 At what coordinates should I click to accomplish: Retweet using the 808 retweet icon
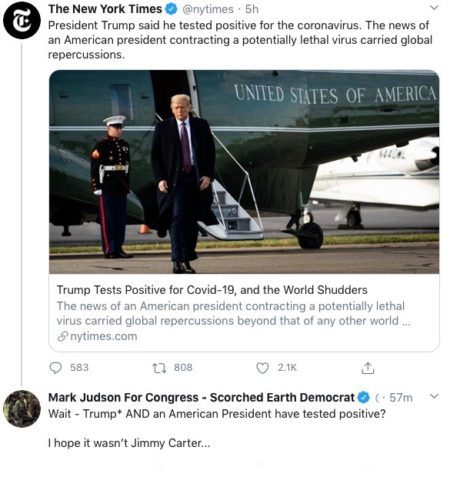click(x=159, y=368)
